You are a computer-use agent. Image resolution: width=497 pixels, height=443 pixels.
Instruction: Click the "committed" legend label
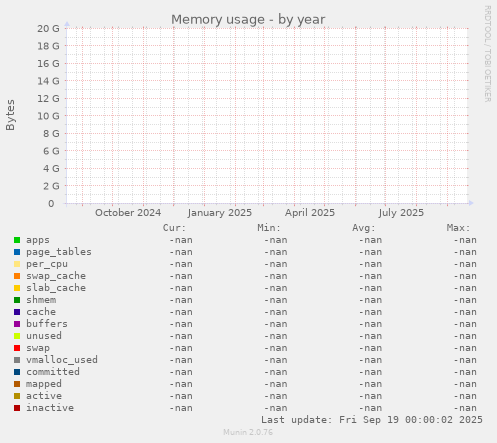pos(53,372)
